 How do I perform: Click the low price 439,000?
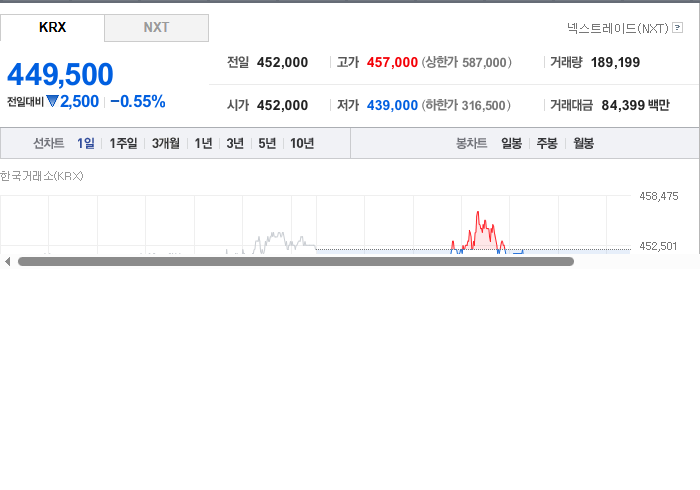tap(392, 105)
